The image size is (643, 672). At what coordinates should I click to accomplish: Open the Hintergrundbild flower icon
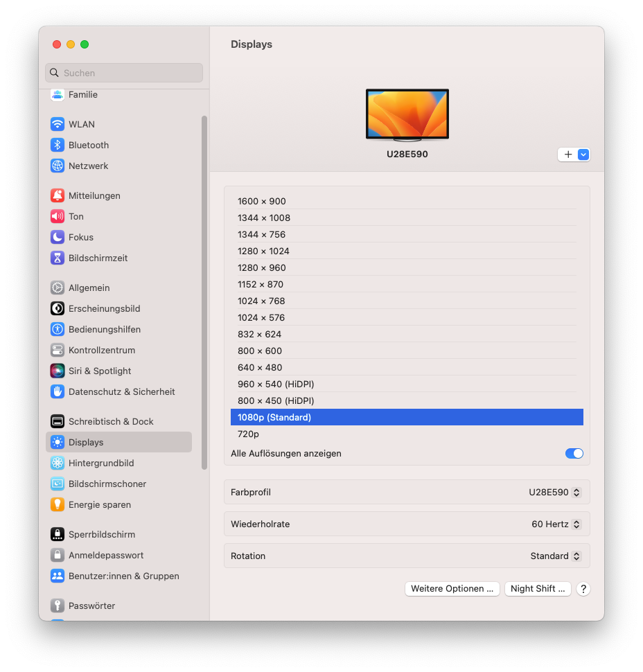58,463
